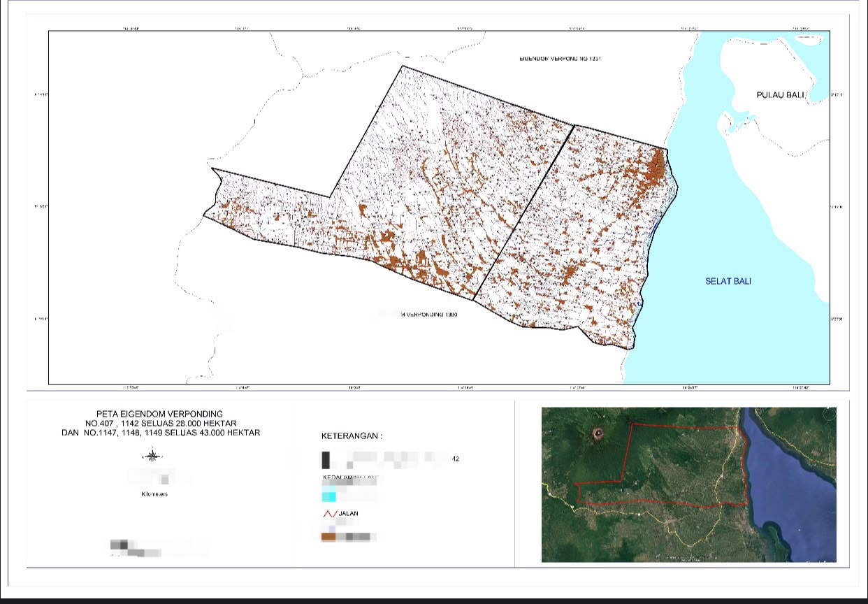The height and width of the screenshot is (604, 868).
Task: Click the VERPONDING 1380 label below boundary
Action: [429, 315]
